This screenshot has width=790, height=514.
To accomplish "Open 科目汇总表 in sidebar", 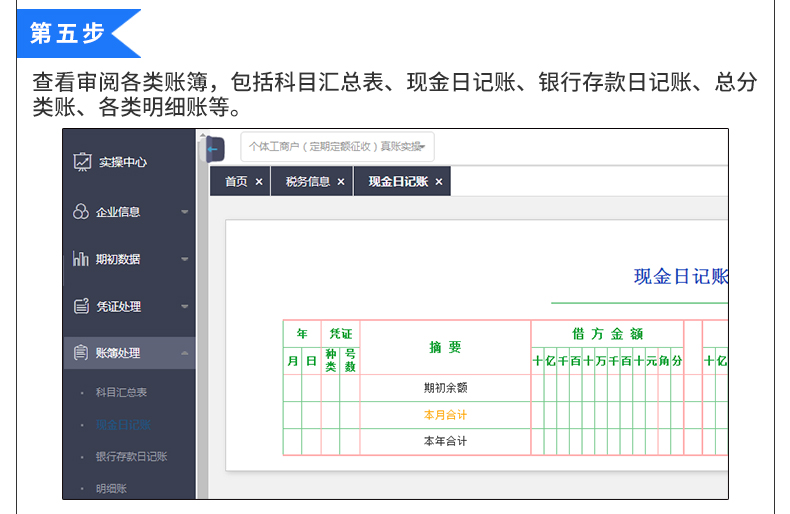I will click(x=121, y=392).
